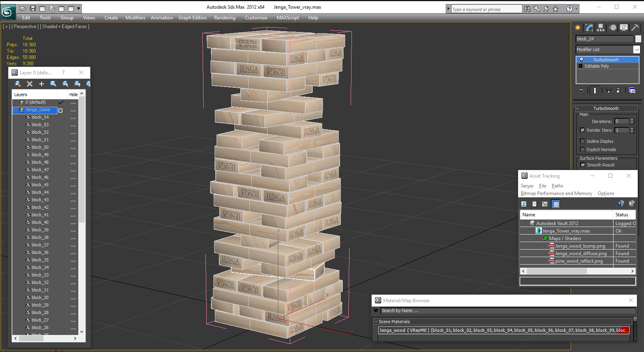The image size is (644, 352).
Task: Collapse Jenga_Game layer tree node
Action: point(15,110)
